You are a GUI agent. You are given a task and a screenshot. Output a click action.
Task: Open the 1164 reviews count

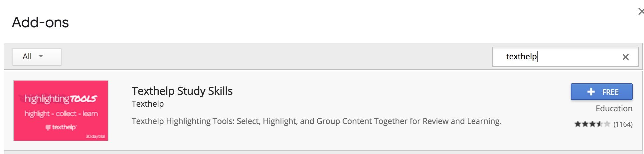623,124
